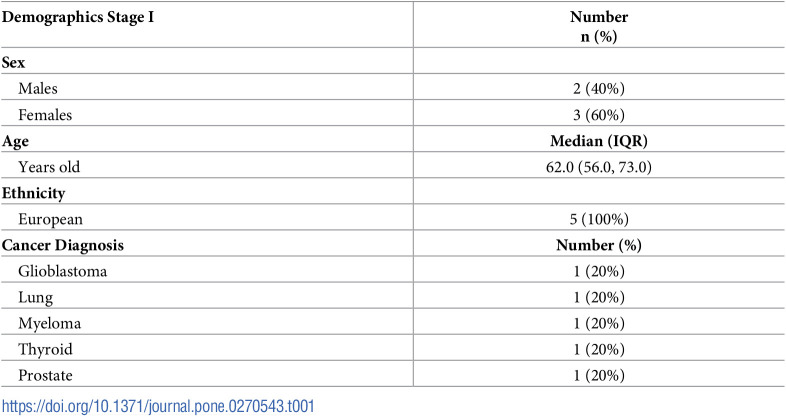Select the Myeloma row label
Image resolution: width=786 pixels, height=417 pixels.
point(50,324)
